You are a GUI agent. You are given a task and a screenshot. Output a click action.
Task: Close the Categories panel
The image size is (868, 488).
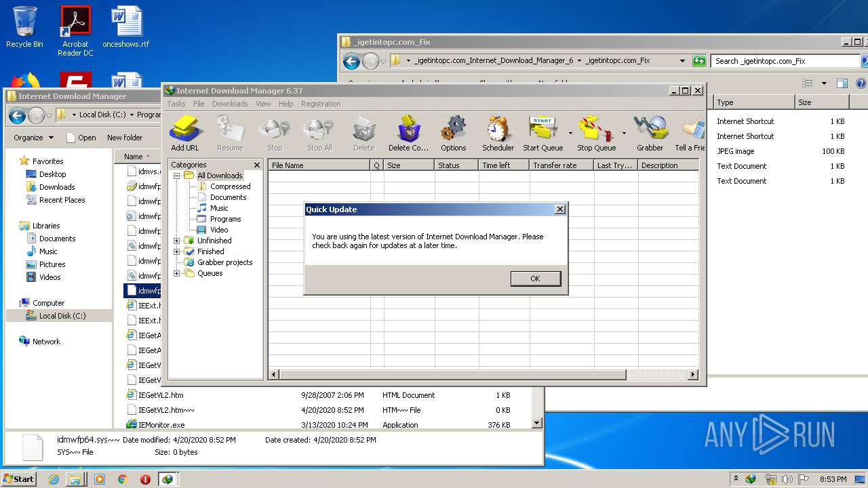pos(257,165)
